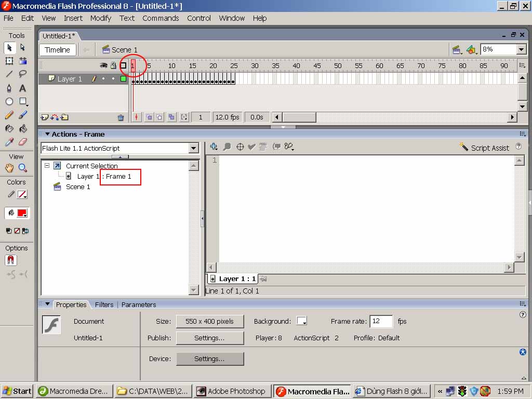532x399 pixels.
Task: Toggle show/hide all layers eye icon
Action: 103,65
